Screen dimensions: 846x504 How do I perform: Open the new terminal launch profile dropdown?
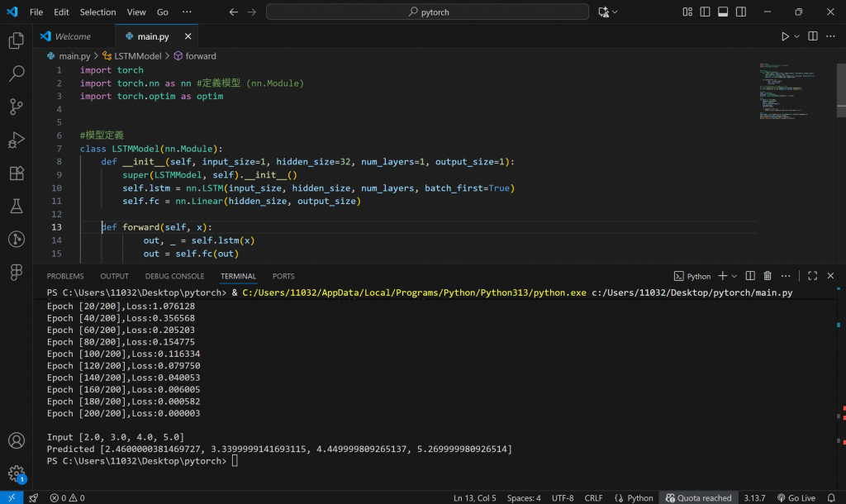pyautogui.click(x=734, y=276)
